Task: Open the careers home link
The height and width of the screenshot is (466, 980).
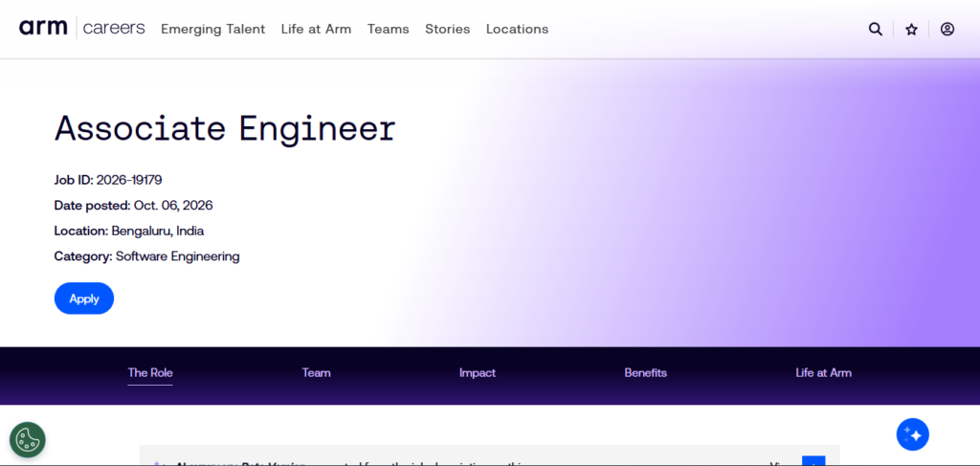Action: tap(114, 28)
